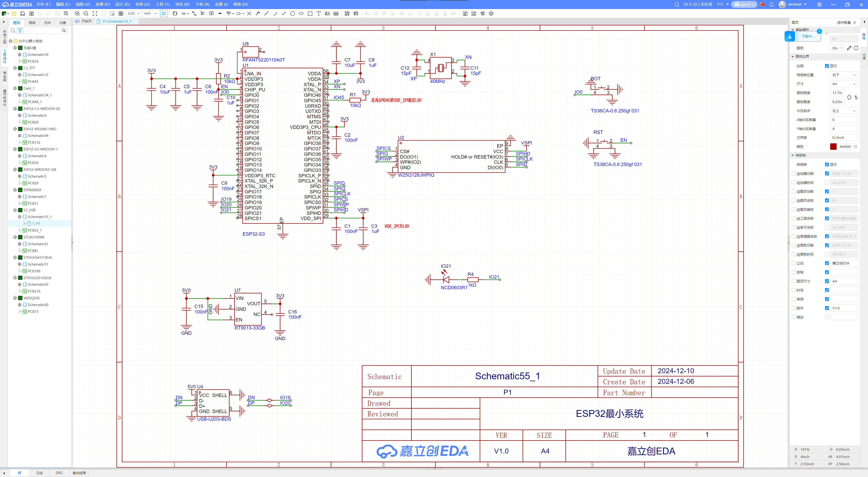This screenshot has height=477, width=868.
Task: Click the left panel search input field
Action: [x=42, y=30]
